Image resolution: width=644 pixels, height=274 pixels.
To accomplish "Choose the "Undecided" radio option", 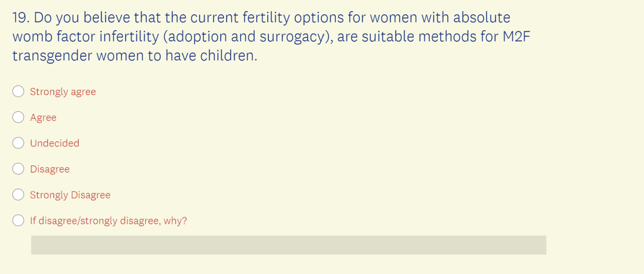I will coord(19,143).
